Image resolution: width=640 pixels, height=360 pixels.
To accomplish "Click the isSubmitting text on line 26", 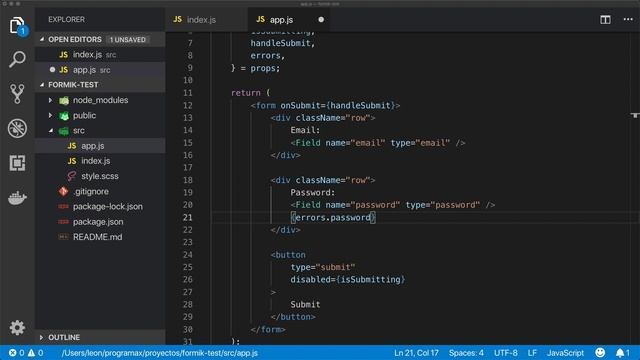I will pos(371,280).
